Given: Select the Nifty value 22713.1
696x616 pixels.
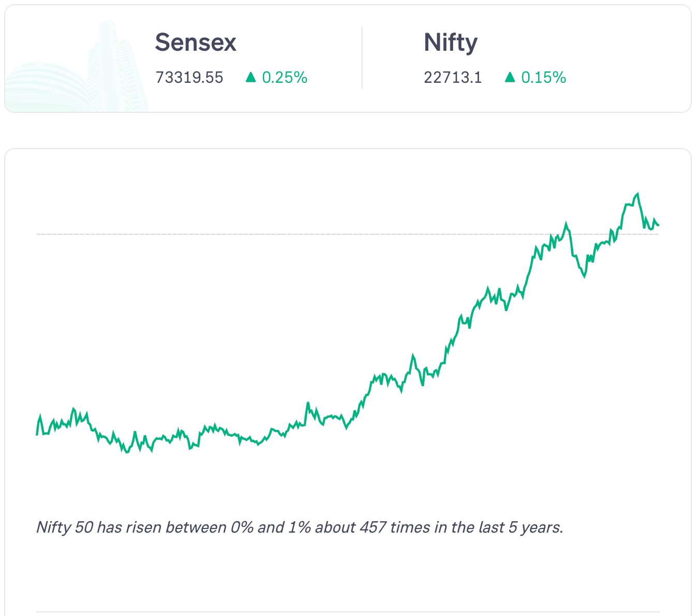Looking at the screenshot, I should point(453,78).
